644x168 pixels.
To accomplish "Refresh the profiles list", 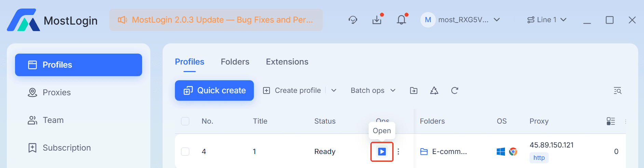I will pos(455,90).
